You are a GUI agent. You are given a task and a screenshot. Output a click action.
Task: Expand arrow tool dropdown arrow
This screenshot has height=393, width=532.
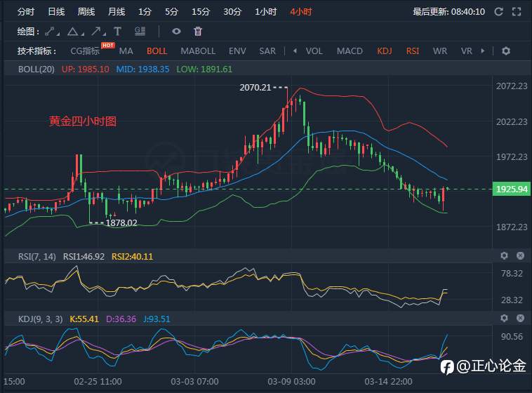pos(104,34)
